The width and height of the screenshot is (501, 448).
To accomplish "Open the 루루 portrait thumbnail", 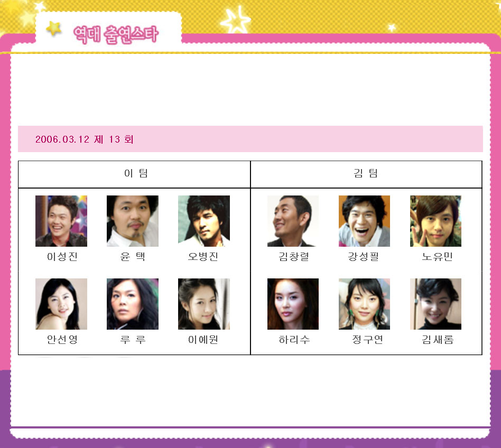I will [x=133, y=304].
